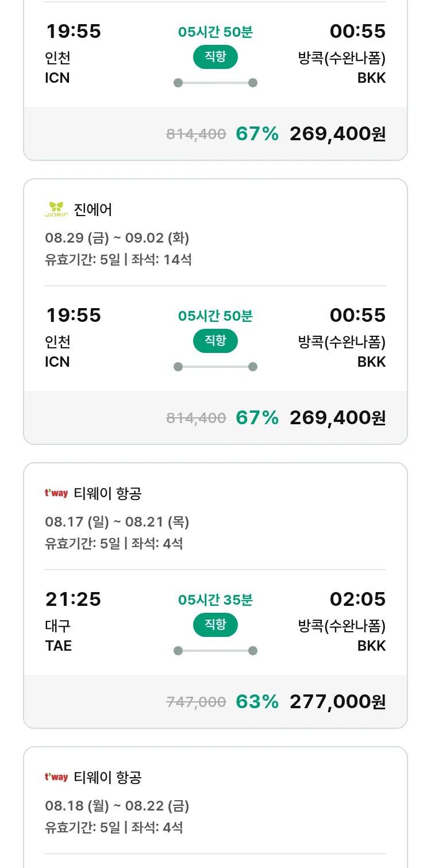Click the TAE airport code

coord(58,646)
